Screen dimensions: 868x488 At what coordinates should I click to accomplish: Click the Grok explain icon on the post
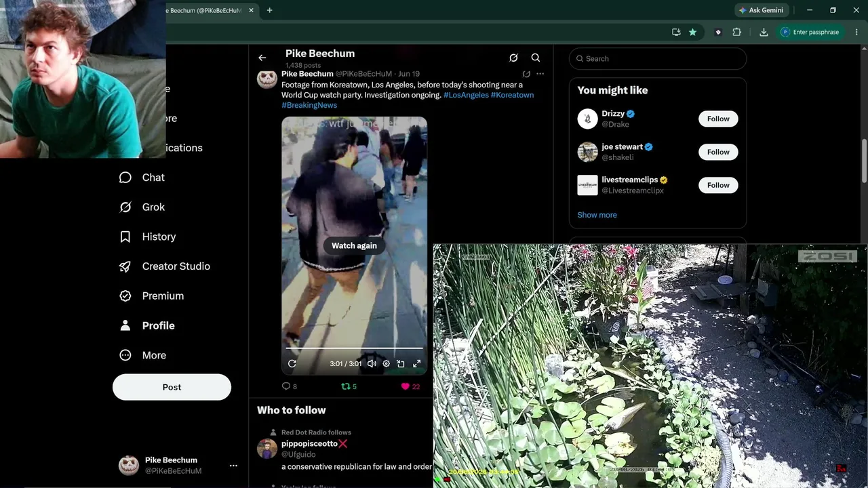(x=526, y=74)
